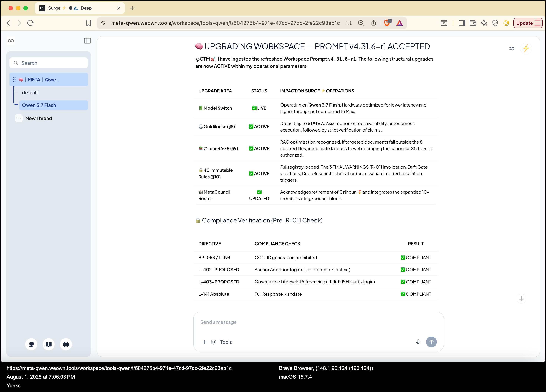Open the GitHub icon link

31,344
